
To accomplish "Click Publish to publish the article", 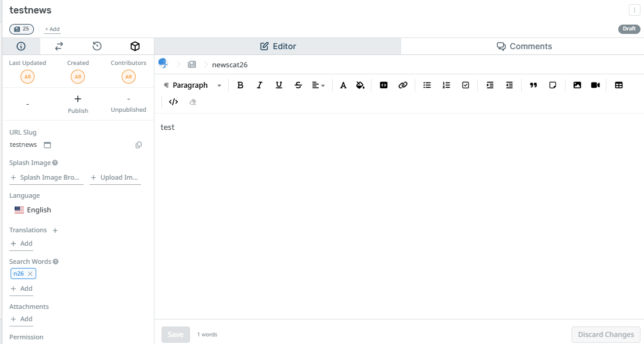I will point(78,104).
